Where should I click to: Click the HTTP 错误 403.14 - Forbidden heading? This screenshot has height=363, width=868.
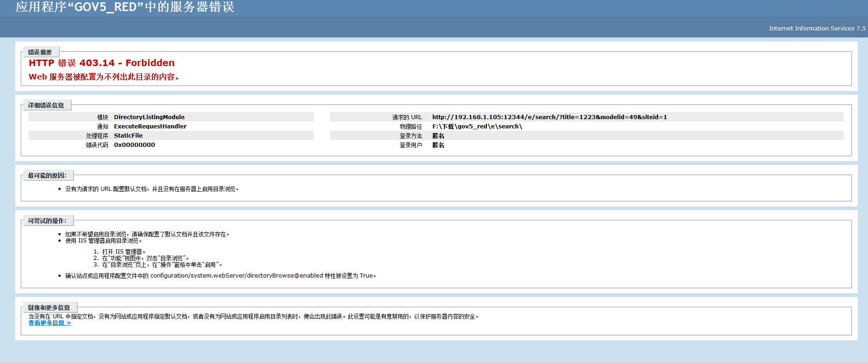(102, 63)
